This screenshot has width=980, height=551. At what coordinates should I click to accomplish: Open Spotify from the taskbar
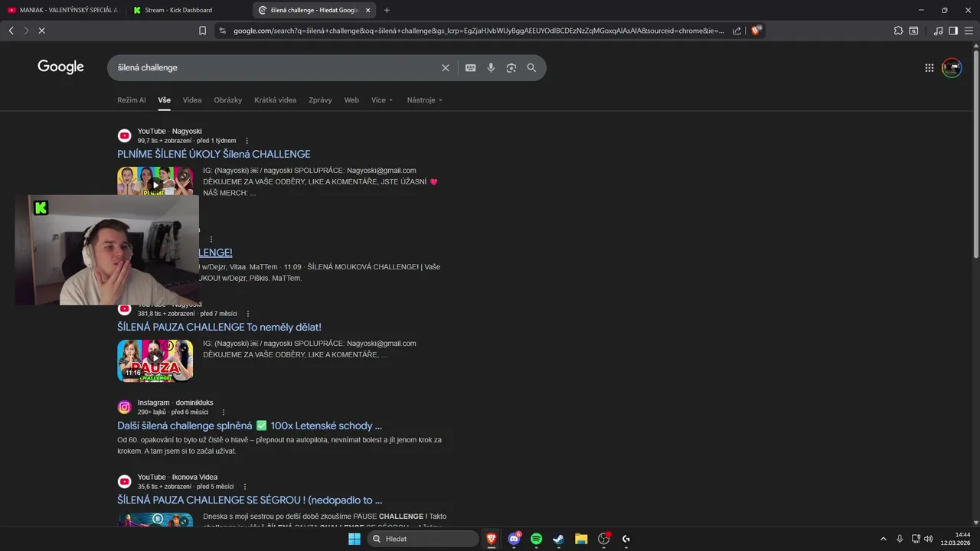point(536,539)
